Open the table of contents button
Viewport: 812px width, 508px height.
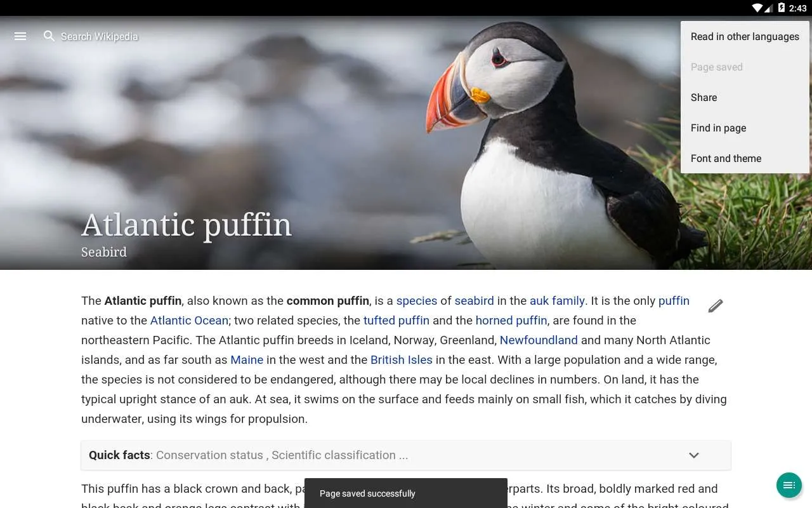789,485
